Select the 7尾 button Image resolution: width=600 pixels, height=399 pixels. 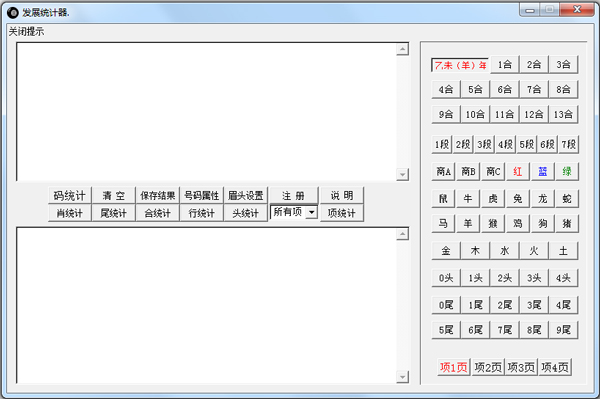pyautogui.click(x=504, y=330)
